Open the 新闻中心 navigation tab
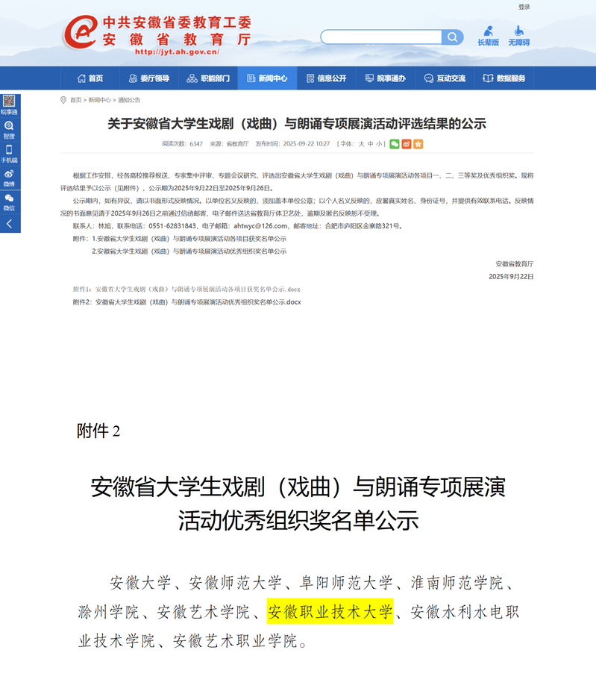 (x=267, y=78)
